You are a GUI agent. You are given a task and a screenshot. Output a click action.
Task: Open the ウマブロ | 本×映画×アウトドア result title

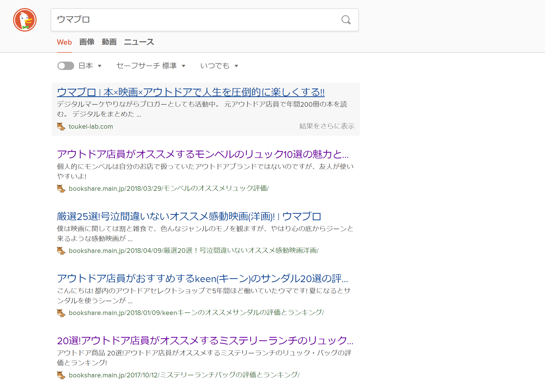191,92
